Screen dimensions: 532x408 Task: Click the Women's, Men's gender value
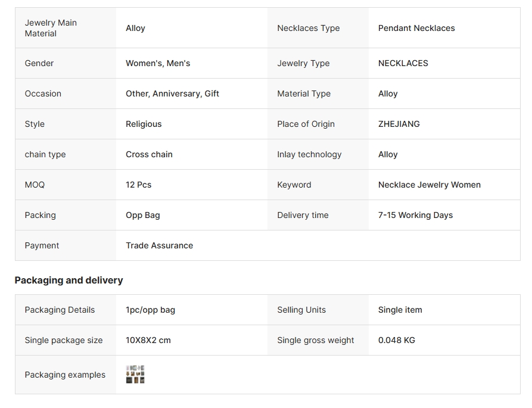point(158,63)
